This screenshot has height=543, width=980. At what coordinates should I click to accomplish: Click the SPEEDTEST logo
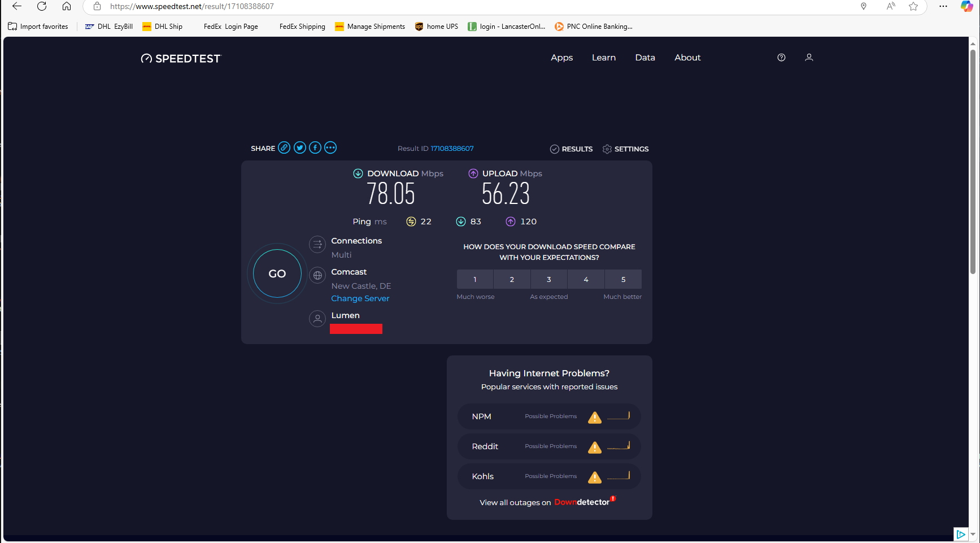coord(181,59)
